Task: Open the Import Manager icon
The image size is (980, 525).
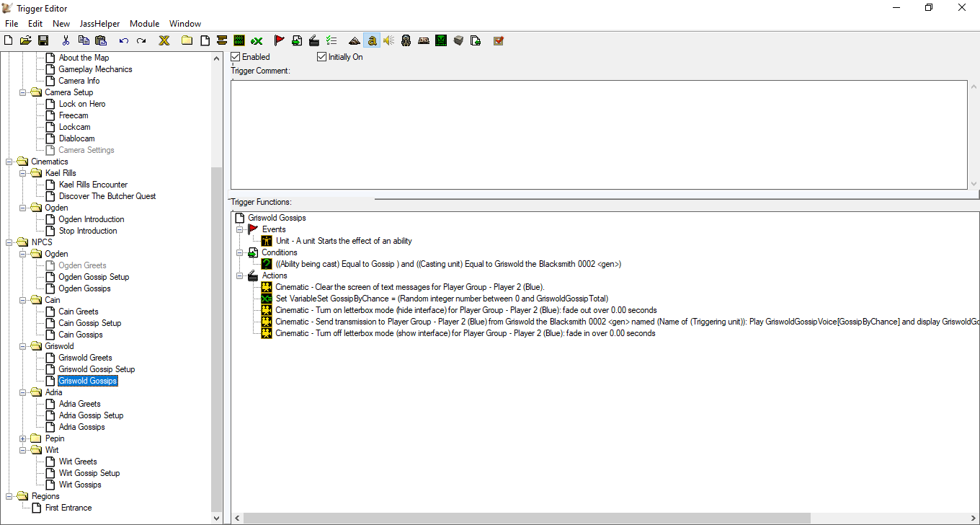Action: tap(476, 40)
